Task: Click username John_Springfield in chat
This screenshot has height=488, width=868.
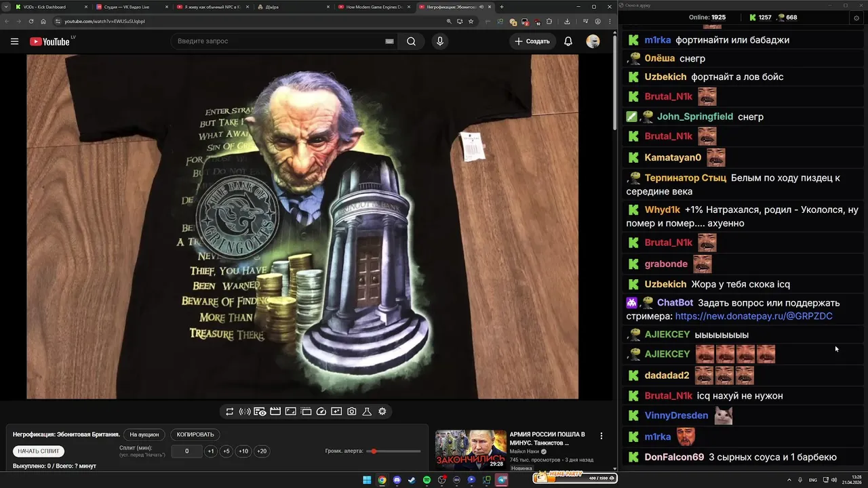Action: [695, 117]
